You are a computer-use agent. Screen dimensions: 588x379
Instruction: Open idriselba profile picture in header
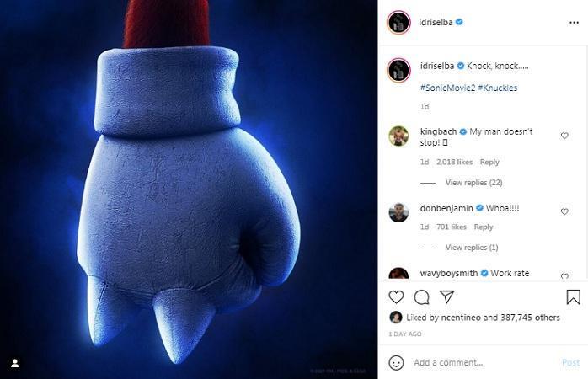[398, 23]
